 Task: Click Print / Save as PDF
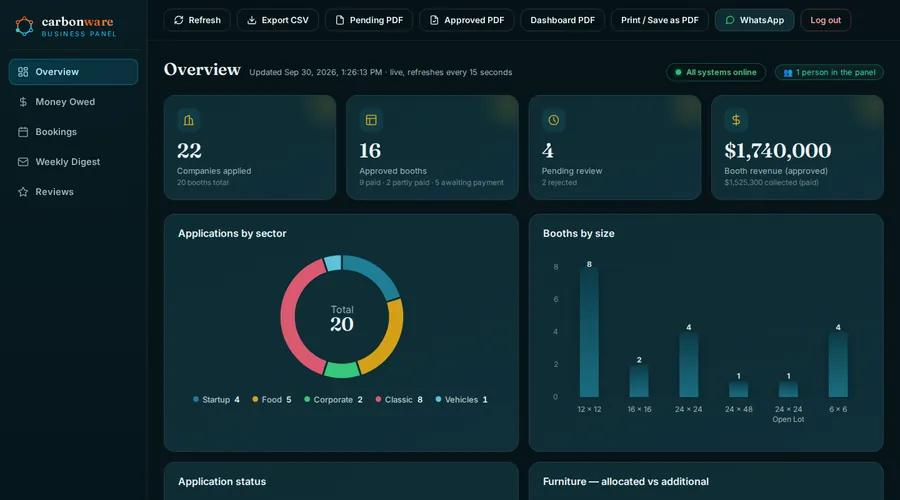660,20
